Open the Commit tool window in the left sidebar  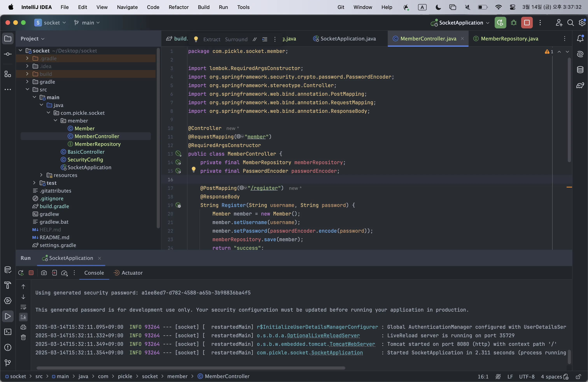point(8,54)
